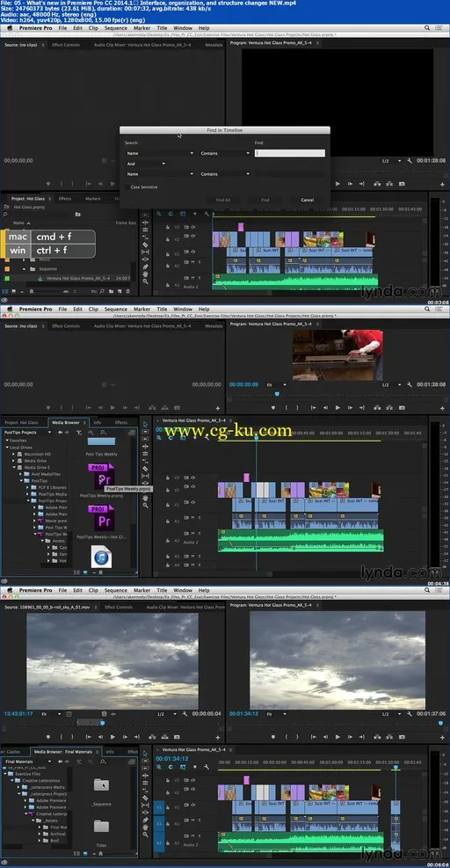
Task: Click the Media Browser filter funnel in PostTips frame
Action: [x=78, y=433]
